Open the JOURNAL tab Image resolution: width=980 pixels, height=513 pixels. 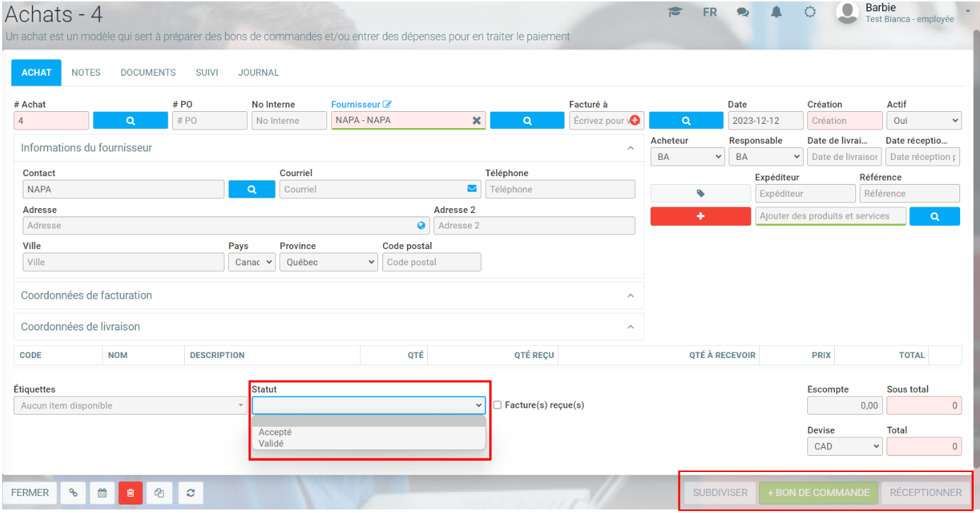258,73
